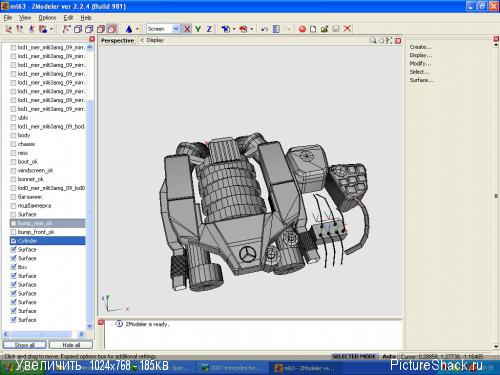Select the edges level mode icon

[x=20, y=29]
